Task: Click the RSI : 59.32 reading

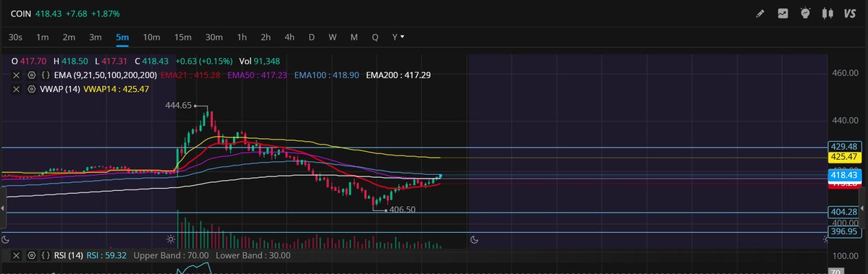Action: pos(107,255)
